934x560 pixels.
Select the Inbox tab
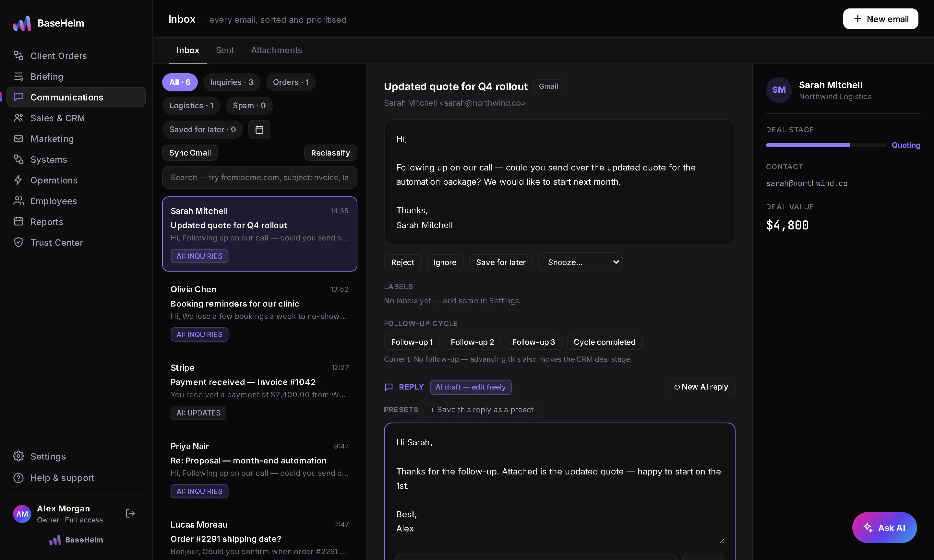click(x=188, y=50)
